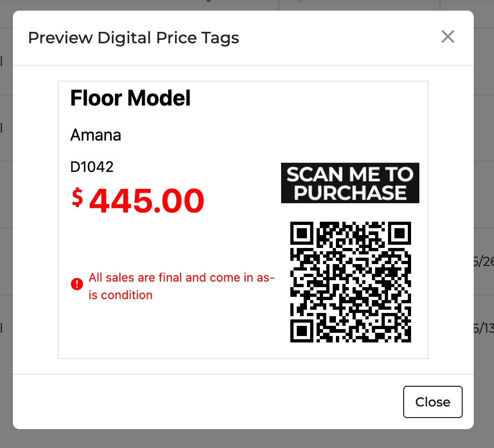Click the Preview Digital Price Tags title

(134, 38)
